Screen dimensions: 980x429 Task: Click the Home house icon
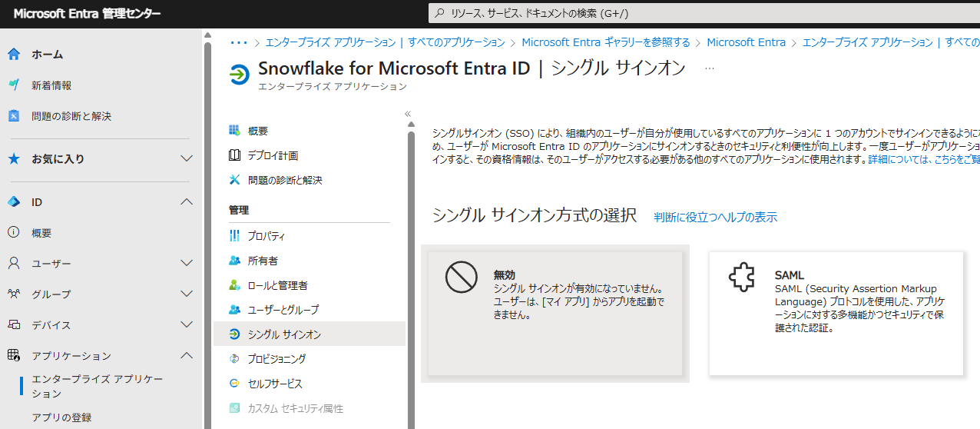click(13, 55)
